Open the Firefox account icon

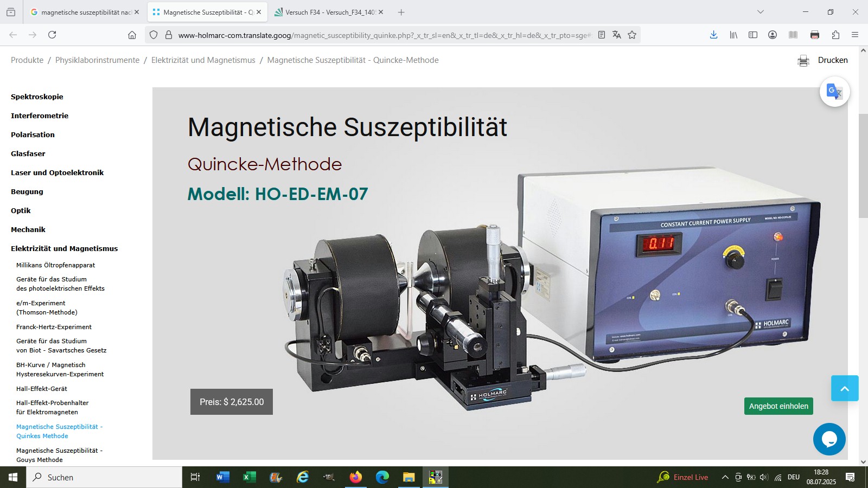pyautogui.click(x=773, y=35)
